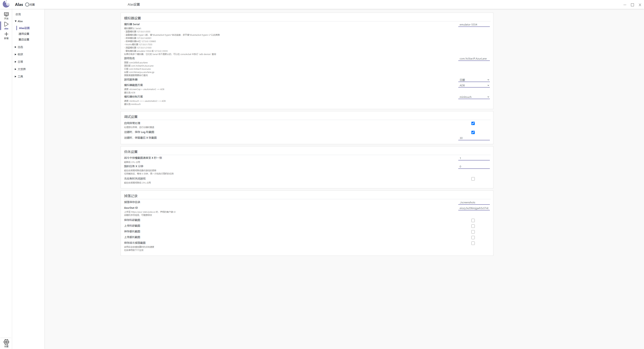This screenshot has width=644, height=349.
Task: Click the Alas moon logo
Action: click(6, 4)
